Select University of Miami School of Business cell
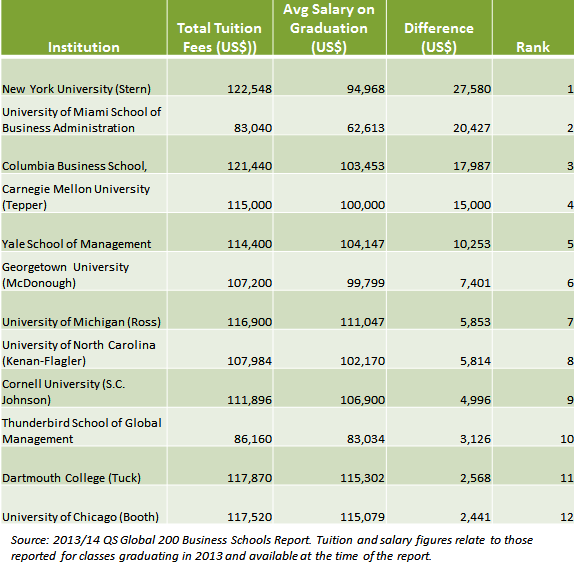 84,116
